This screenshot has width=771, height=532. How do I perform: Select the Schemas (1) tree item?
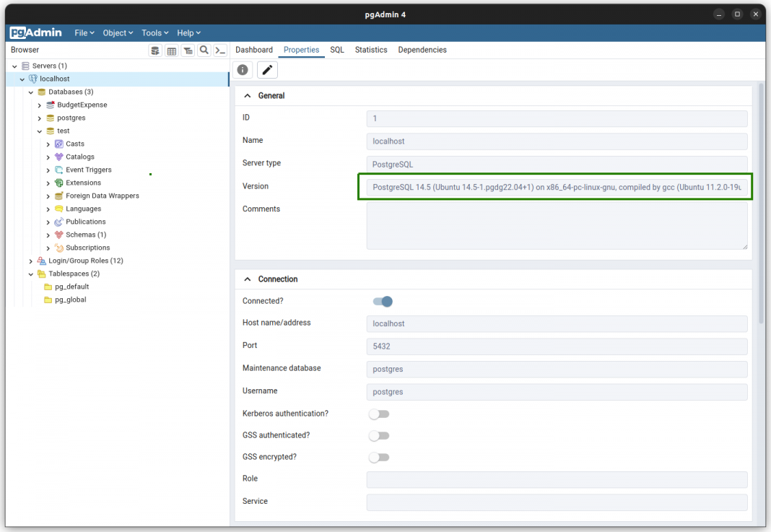click(85, 235)
